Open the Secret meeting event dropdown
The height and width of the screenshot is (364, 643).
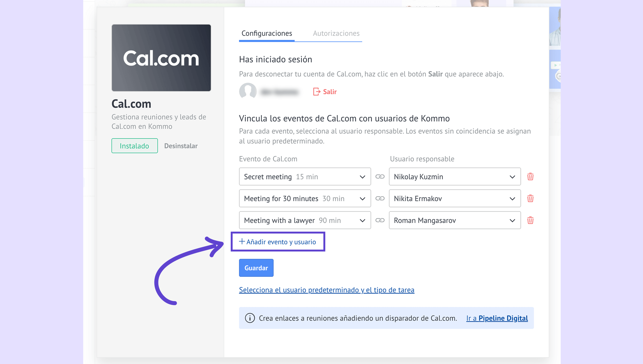tap(304, 177)
